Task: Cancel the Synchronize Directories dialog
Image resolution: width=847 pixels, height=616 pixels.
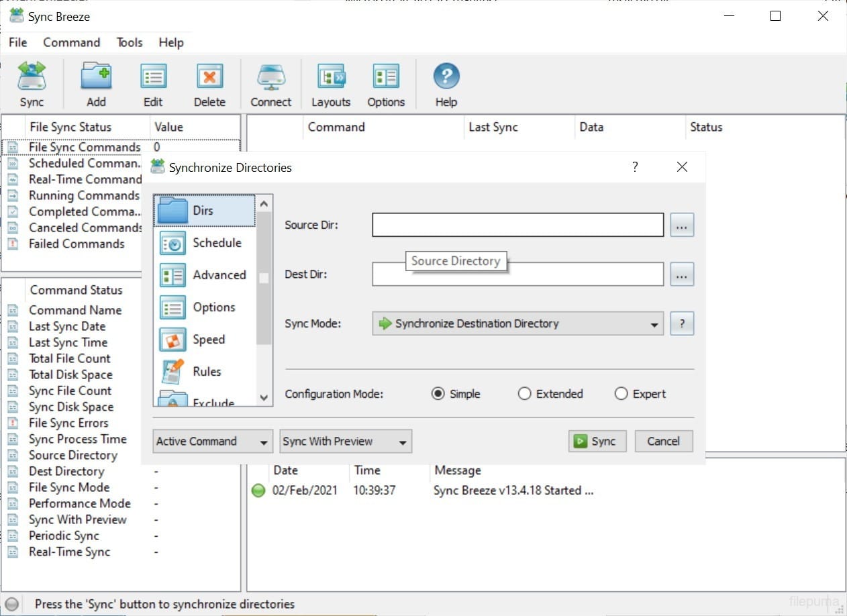Action: tap(663, 441)
